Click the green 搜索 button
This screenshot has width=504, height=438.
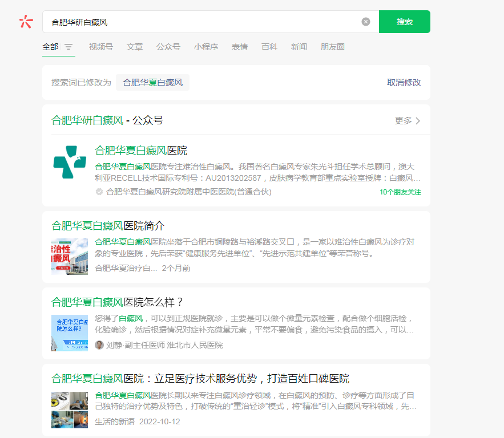tap(404, 22)
